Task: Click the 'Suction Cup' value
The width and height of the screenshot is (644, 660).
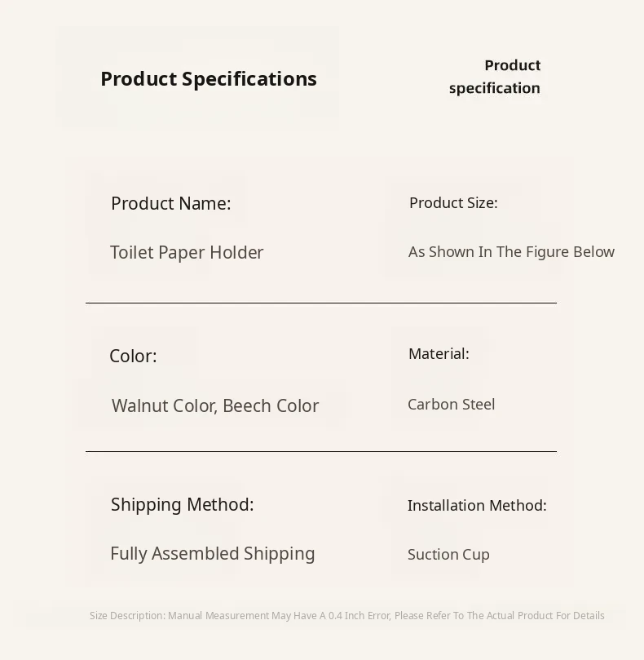Action: (448, 555)
